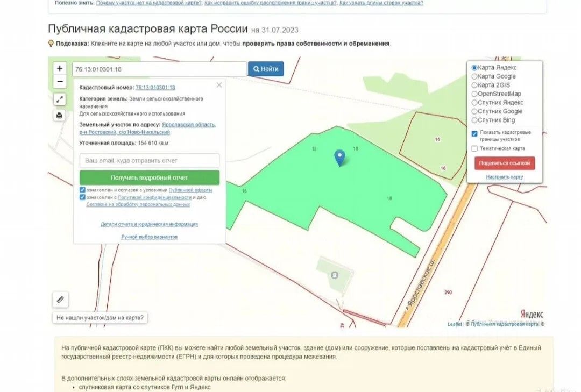The width and height of the screenshot is (581, 392).
Task: Click the blue map pin marker
Action: tap(339, 158)
